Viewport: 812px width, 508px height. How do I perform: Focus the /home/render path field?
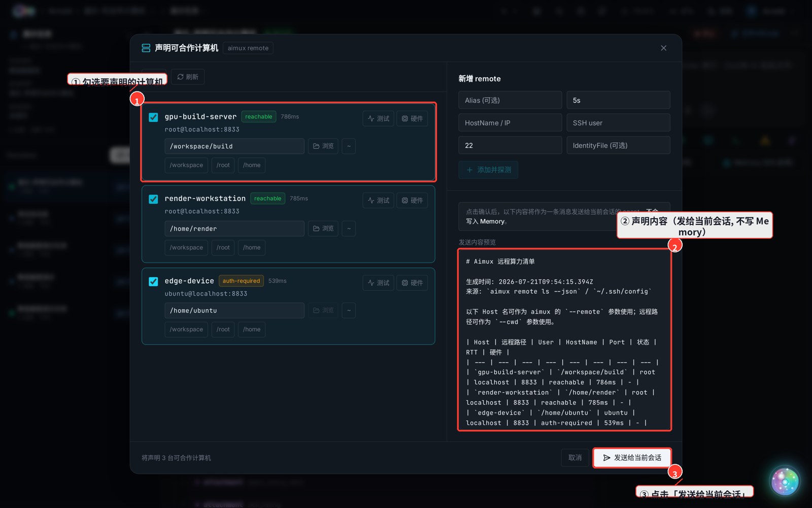click(234, 229)
